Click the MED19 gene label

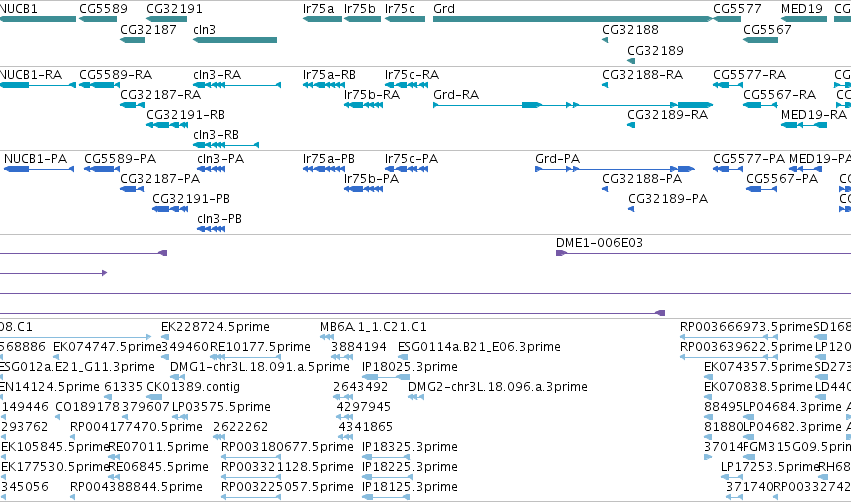coord(802,9)
